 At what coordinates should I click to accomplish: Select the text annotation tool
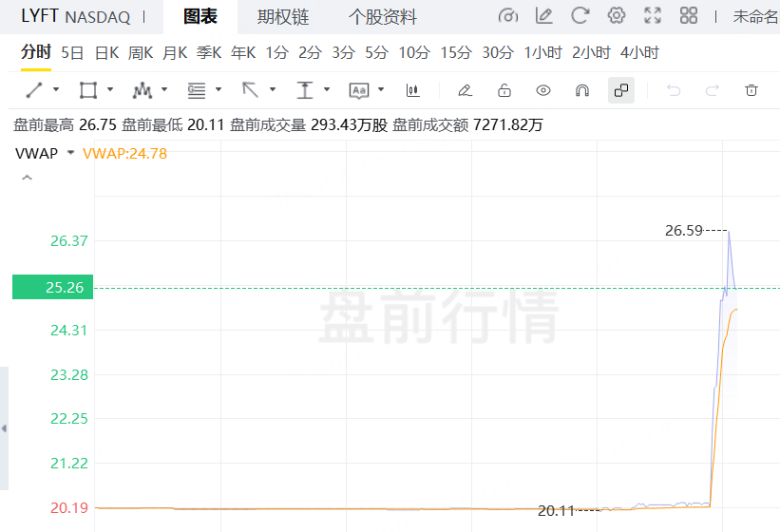[359, 90]
